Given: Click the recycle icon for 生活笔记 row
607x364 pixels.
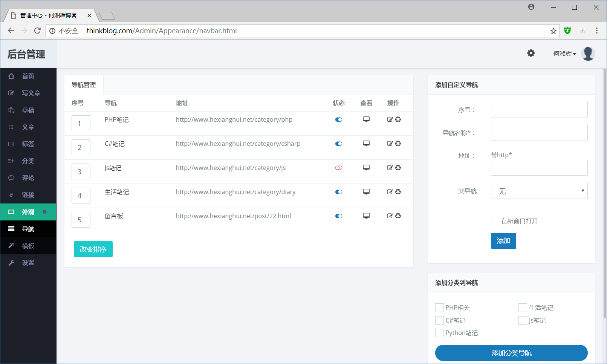Looking at the screenshot, I should point(398,192).
